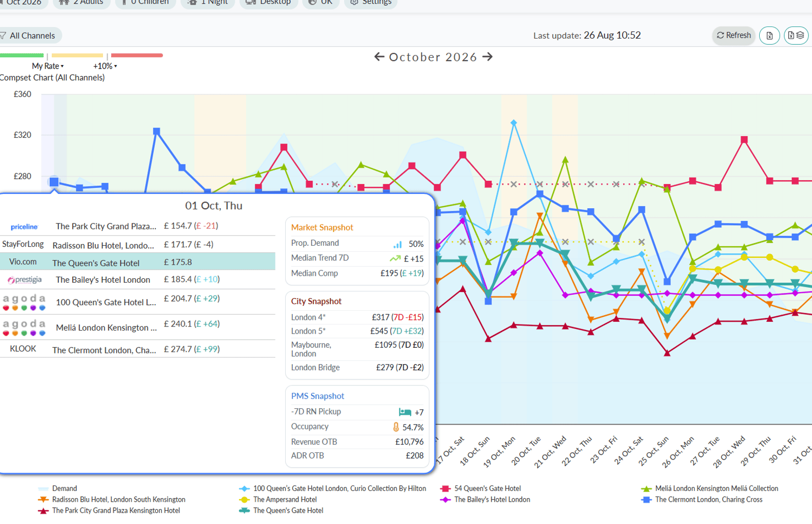812x524 pixels.
Task: Open the UK region selector
Action: coord(321,2)
